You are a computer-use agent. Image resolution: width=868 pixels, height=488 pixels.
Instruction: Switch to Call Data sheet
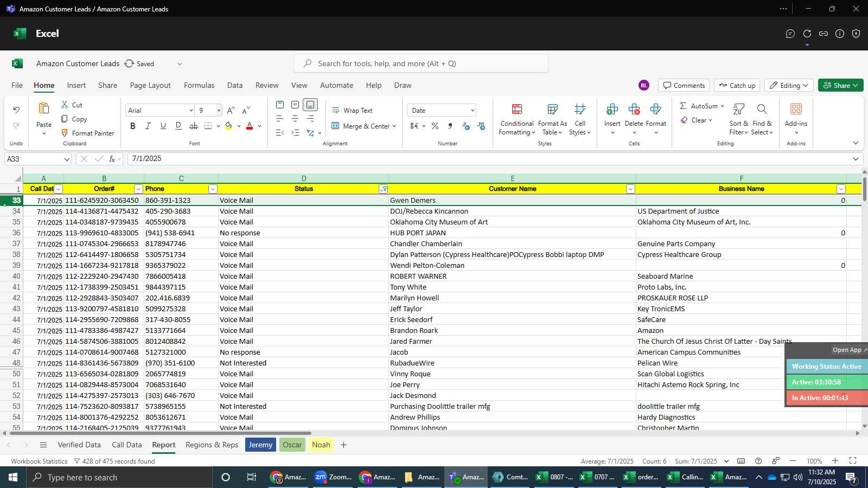coord(126,445)
